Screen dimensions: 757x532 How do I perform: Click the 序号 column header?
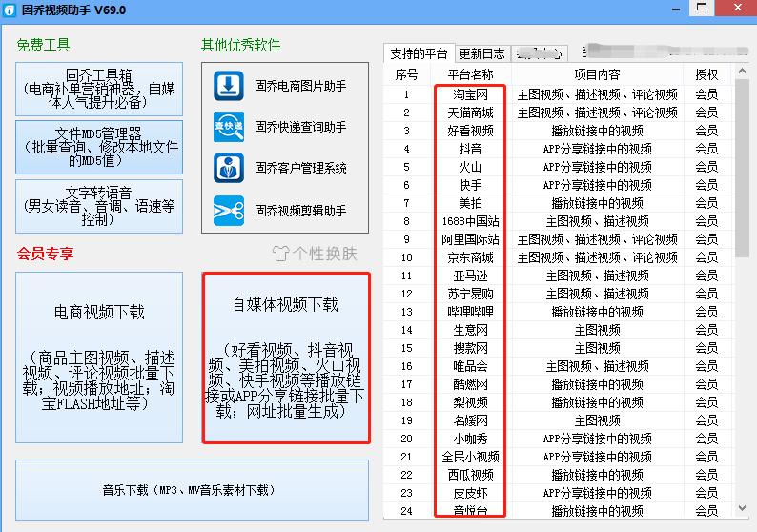406,74
